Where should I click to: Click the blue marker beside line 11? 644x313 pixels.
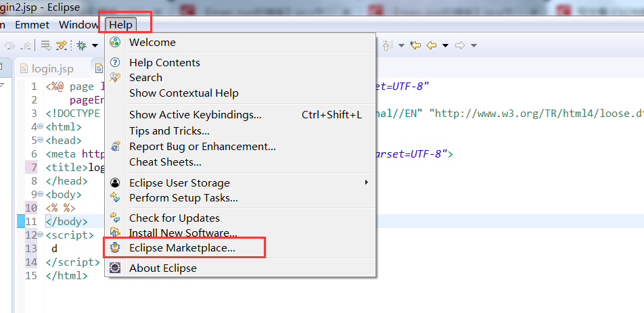[20, 222]
